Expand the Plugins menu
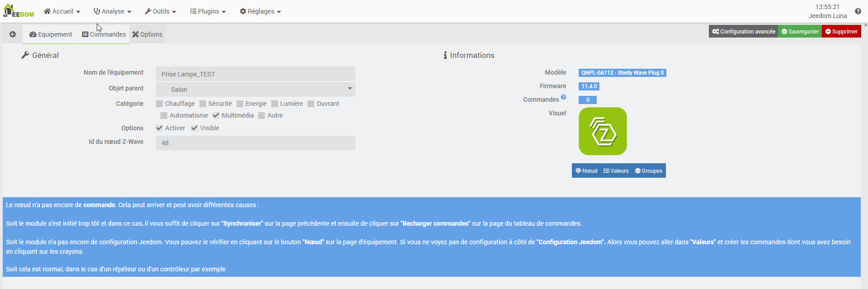Image resolution: width=868 pixels, height=289 pixels. pyautogui.click(x=208, y=11)
